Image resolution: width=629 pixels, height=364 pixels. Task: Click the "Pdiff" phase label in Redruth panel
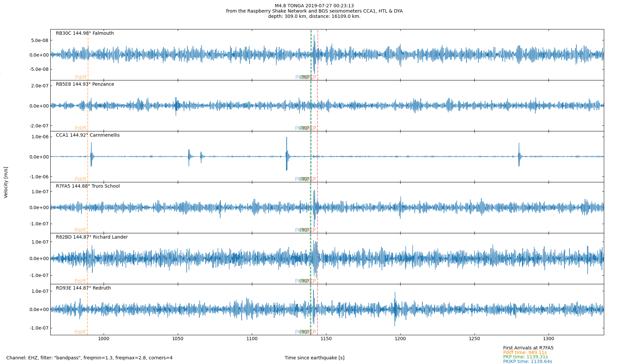pos(80,332)
